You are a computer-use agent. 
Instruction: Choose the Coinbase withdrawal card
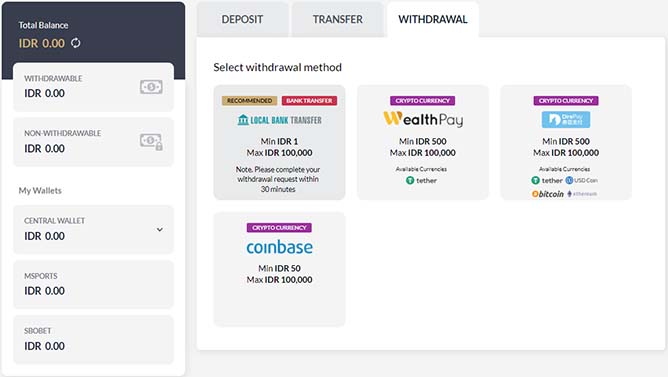(x=279, y=269)
